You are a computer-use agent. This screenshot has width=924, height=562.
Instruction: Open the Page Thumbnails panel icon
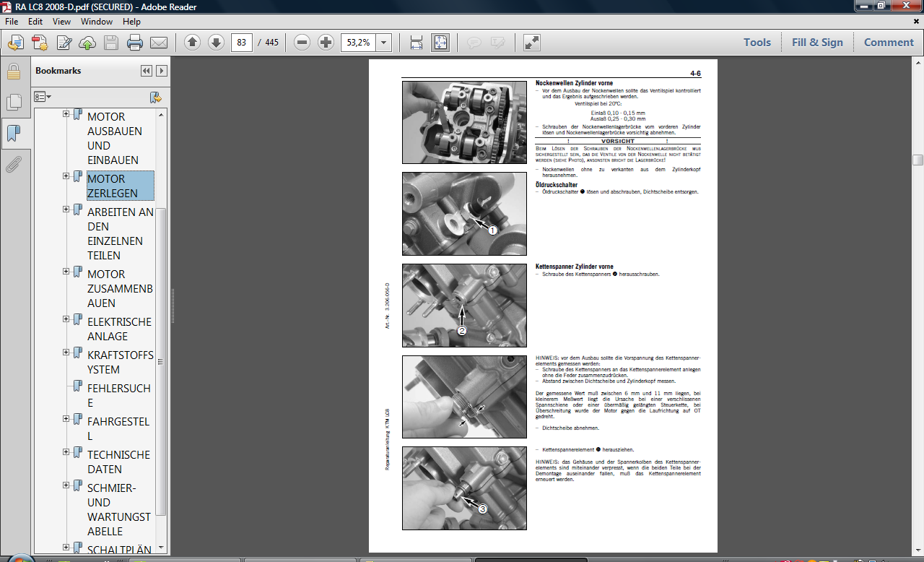click(13, 102)
